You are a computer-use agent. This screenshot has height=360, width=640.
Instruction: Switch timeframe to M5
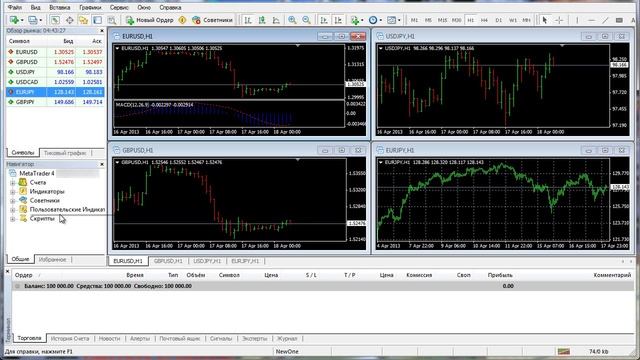coord(428,20)
